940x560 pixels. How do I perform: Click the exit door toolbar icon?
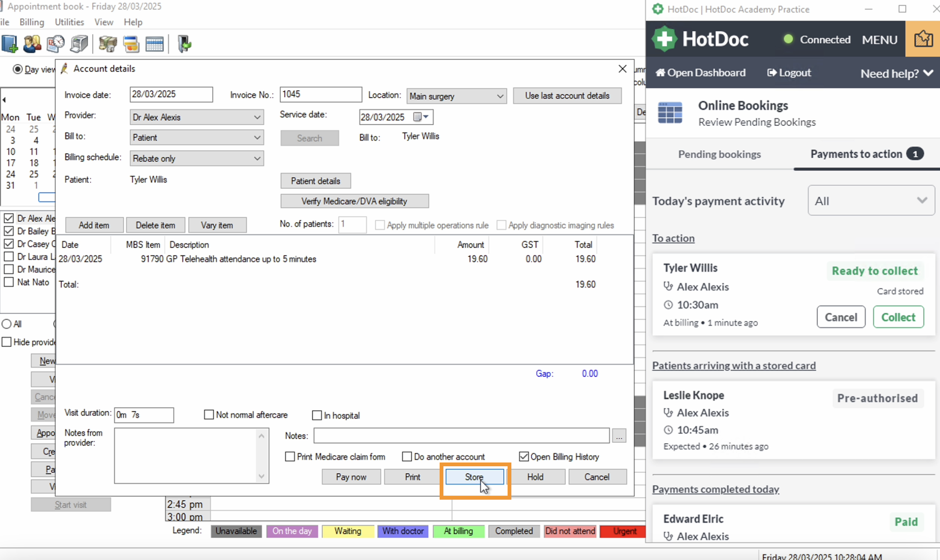pos(184,44)
